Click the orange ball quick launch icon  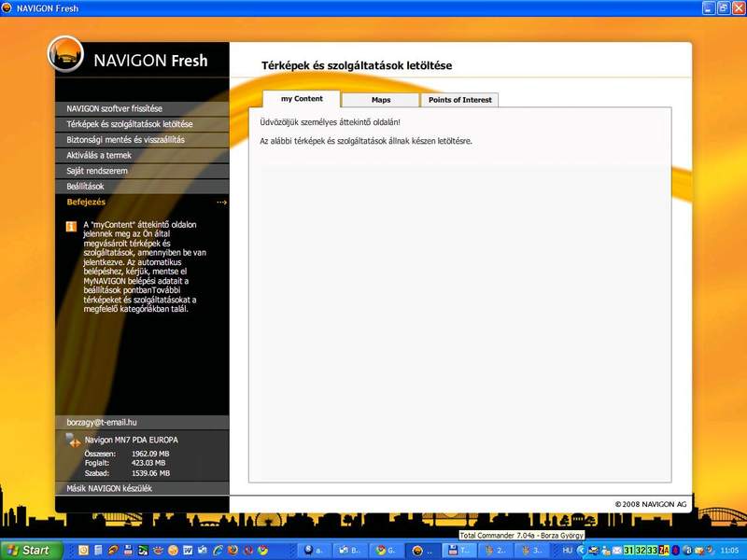[173, 550]
